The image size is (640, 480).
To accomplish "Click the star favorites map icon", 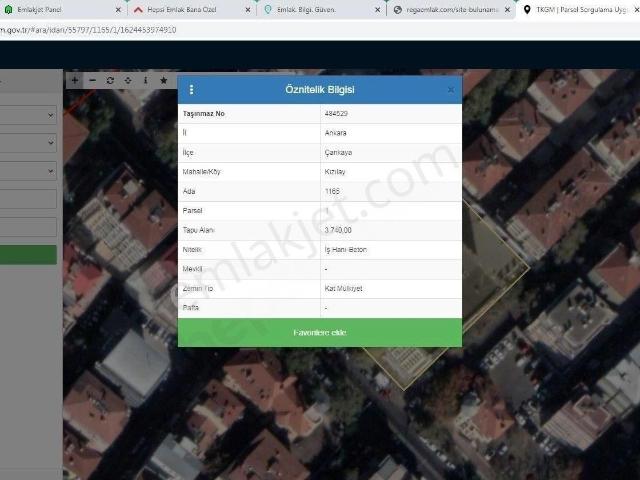I will coord(164,80).
